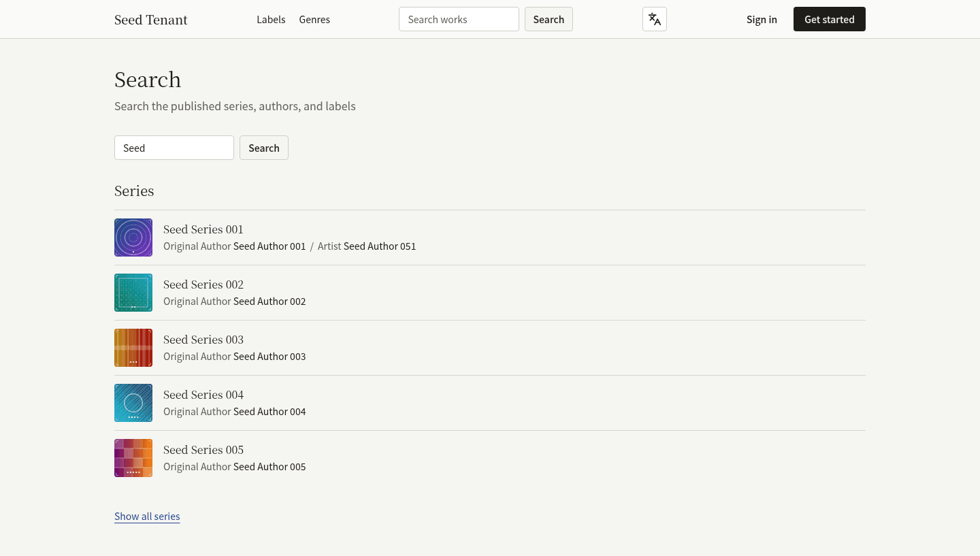Image resolution: width=980 pixels, height=556 pixels.
Task: Click the Search button beside Seed query
Action: (x=264, y=148)
